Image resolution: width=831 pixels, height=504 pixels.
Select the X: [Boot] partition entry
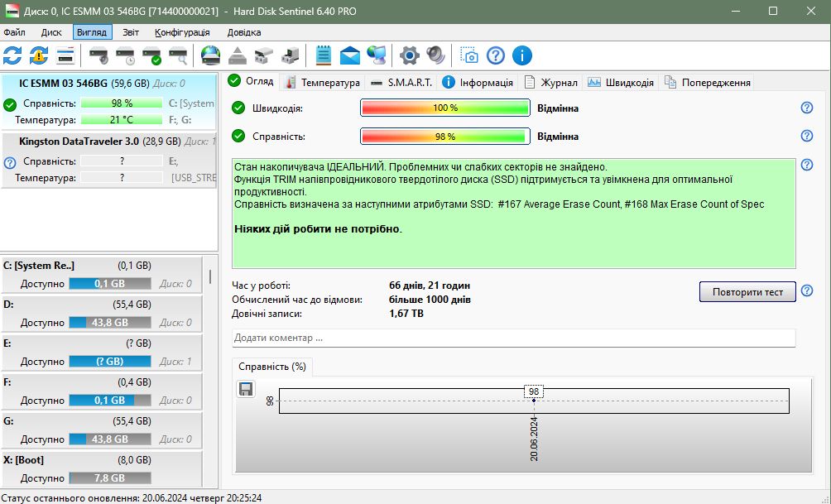coord(102,469)
